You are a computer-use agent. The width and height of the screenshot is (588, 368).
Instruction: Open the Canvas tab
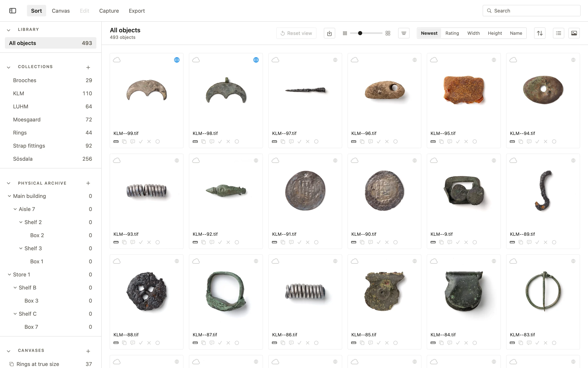click(61, 11)
